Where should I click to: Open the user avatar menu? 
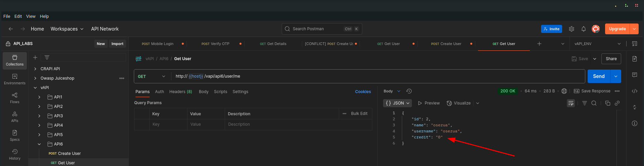(596, 29)
